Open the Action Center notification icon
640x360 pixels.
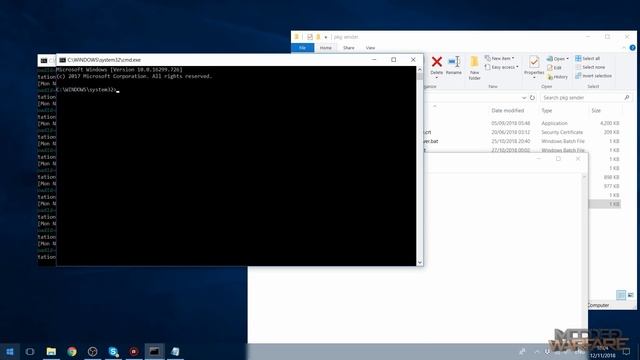[627, 351]
